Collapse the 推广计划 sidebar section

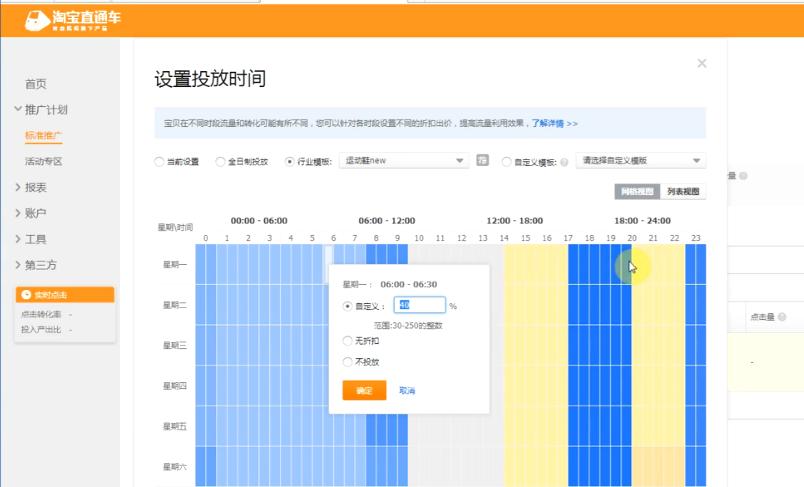(x=18, y=109)
